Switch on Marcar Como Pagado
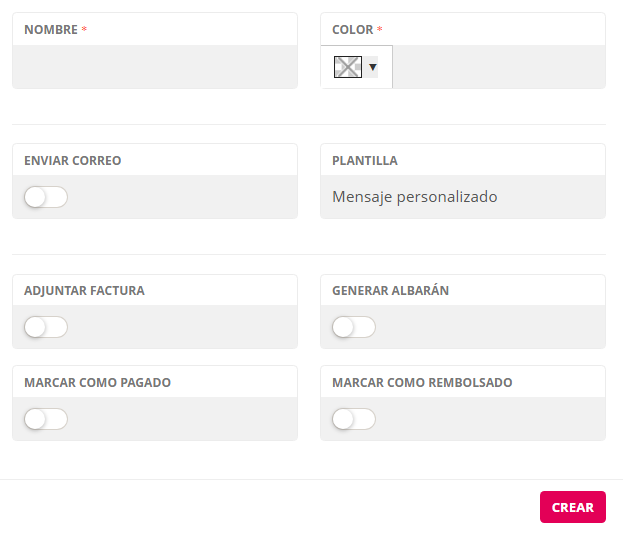This screenshot has height=534, width=623. click(46, 419)
